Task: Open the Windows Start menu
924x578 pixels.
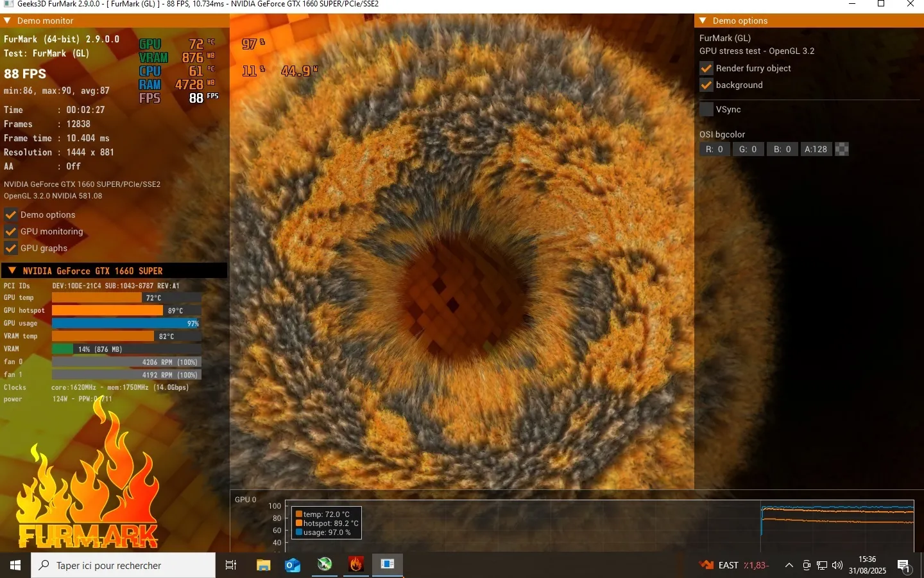Action: tap(15, 565)
